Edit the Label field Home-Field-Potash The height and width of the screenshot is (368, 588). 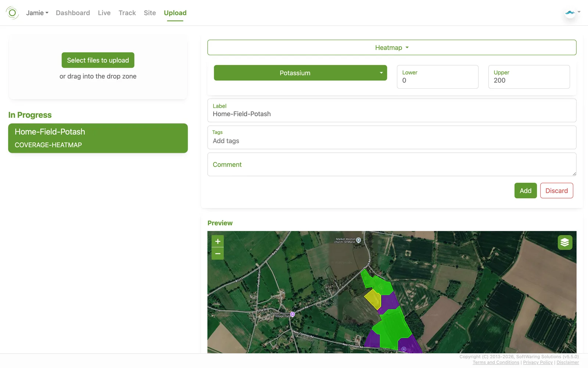pyautogui.click(x=392, y=110)
